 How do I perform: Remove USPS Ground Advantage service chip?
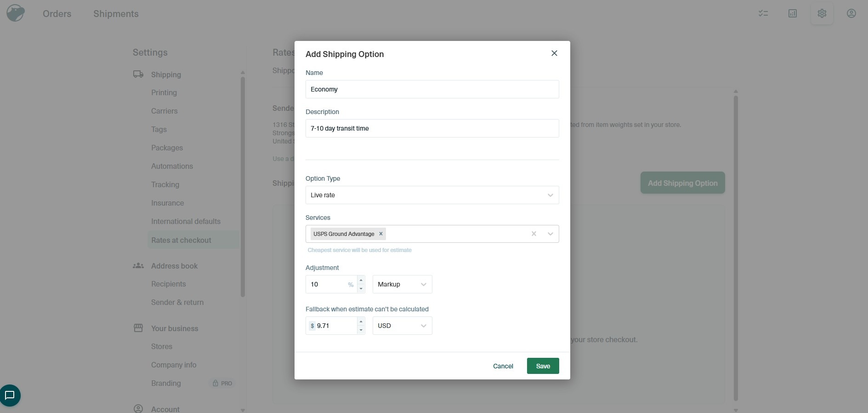[x=380, y=234]
